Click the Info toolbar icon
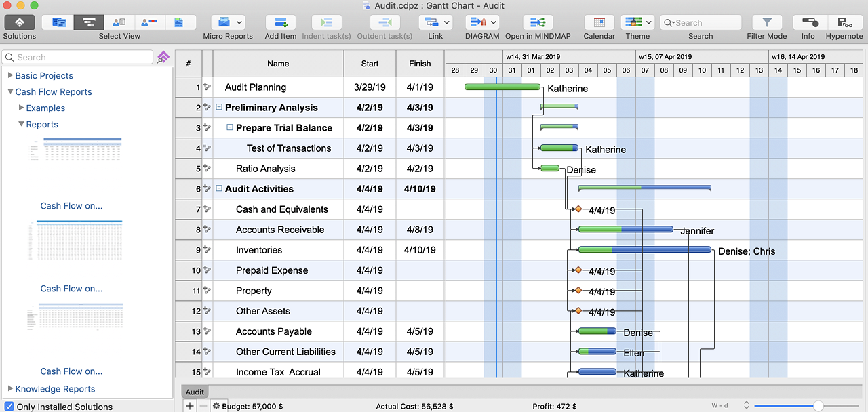868x412 pixels. [x=808, y=22]
